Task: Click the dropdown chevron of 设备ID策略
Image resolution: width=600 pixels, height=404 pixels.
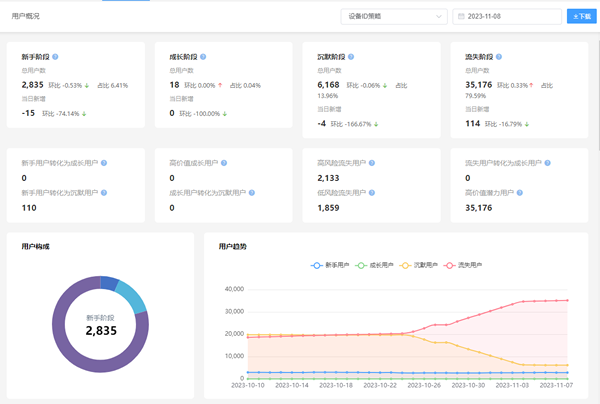Action: [439, 16]
